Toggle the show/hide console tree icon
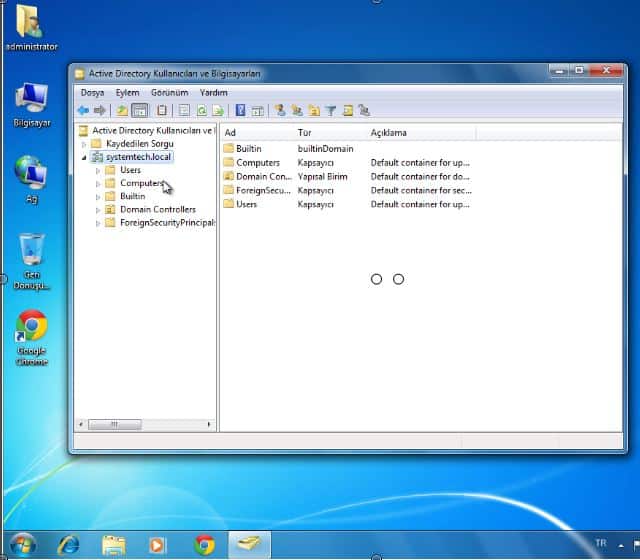Viewport: 640px width, 560px height. 140,110
